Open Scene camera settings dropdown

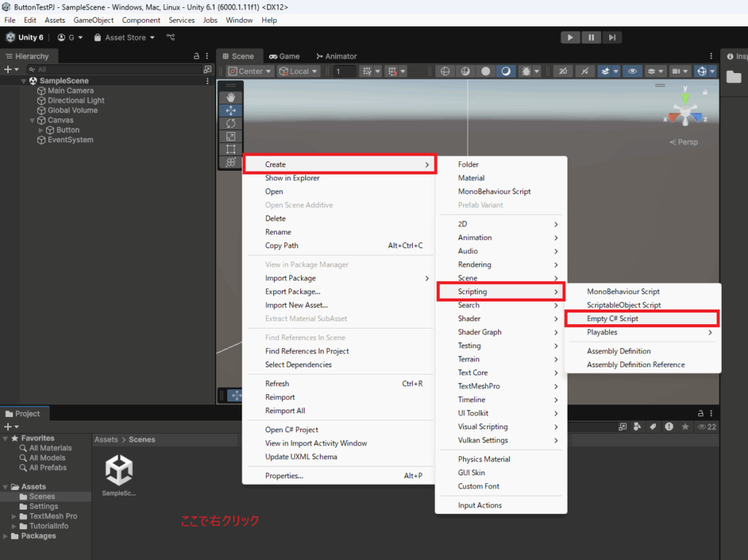(680, 71)
